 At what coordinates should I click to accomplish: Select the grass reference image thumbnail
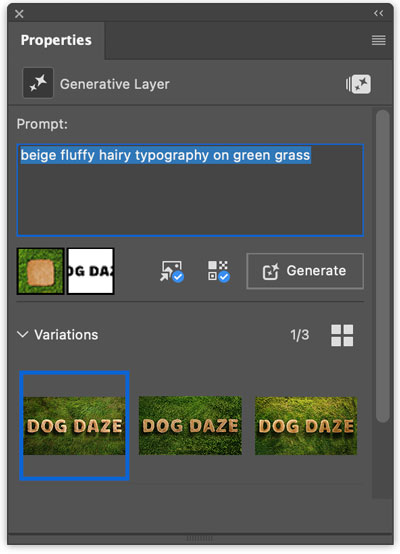click(x=41, y=271)
